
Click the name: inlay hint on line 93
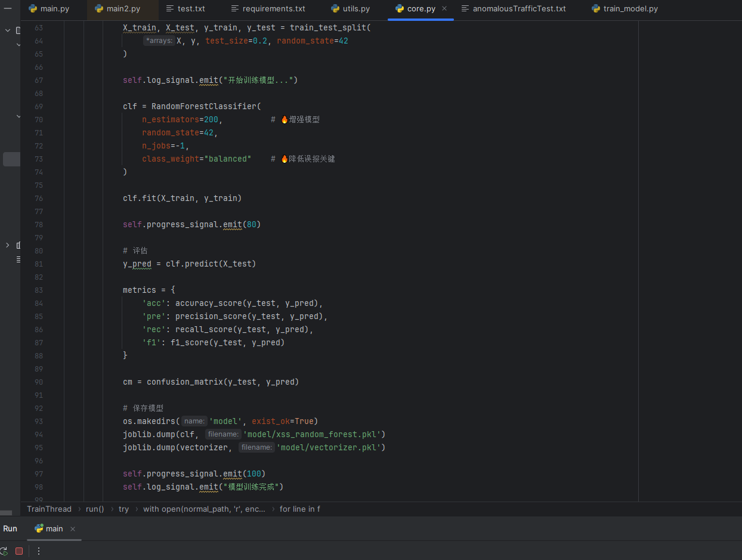pos(194,421)
